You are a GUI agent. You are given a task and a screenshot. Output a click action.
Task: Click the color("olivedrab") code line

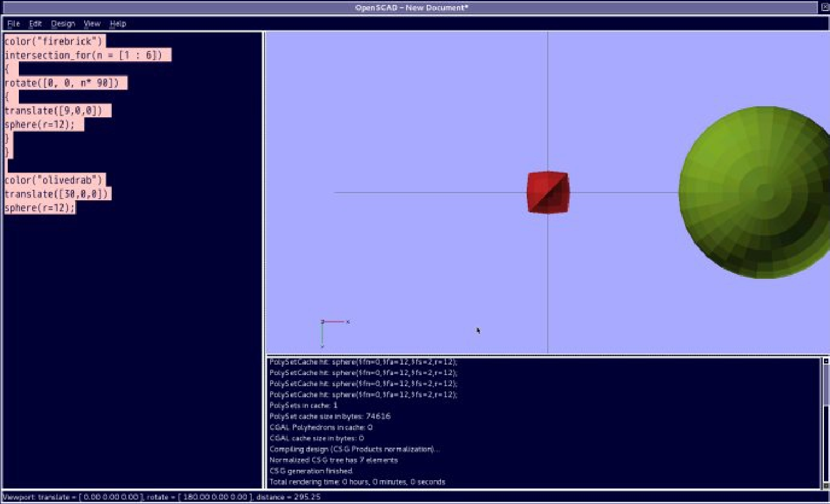(54, 180)
